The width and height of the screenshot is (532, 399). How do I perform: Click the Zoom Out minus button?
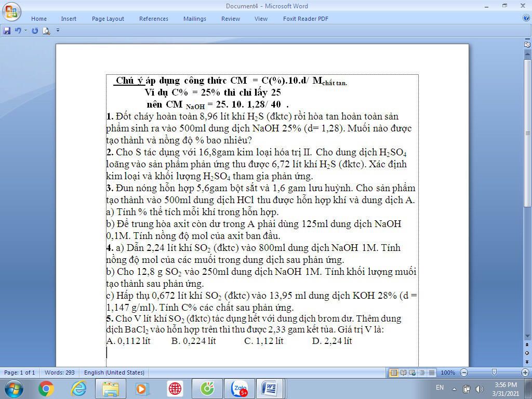(x=464, y=373)
